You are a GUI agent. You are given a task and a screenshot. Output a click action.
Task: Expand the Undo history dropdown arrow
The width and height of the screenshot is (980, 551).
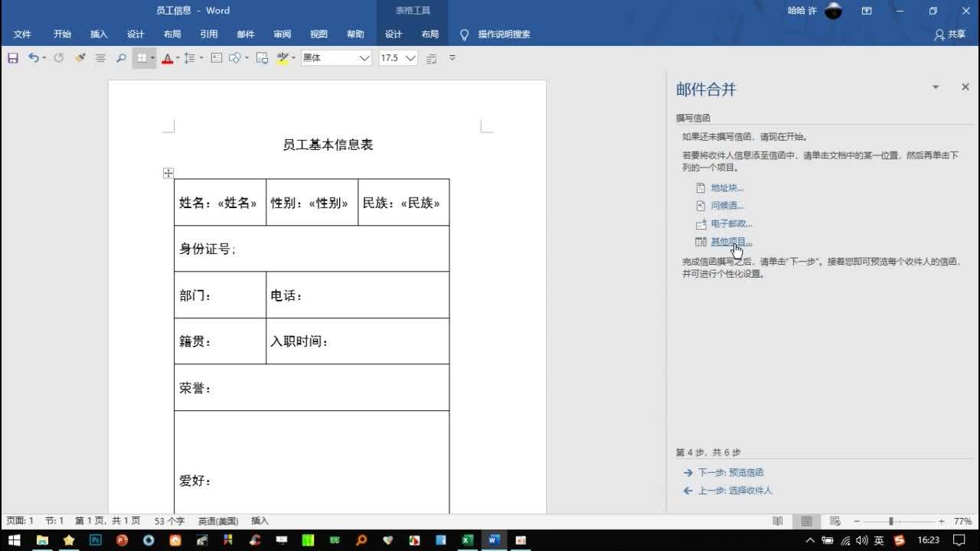click(43, 57)
